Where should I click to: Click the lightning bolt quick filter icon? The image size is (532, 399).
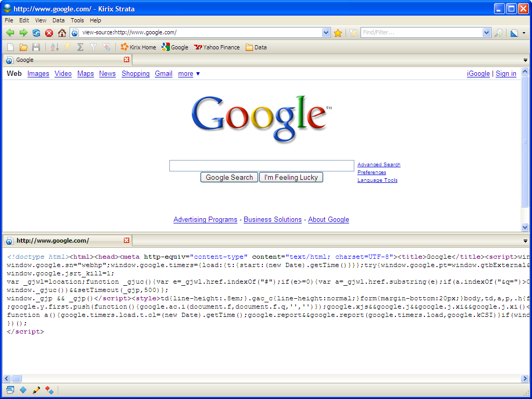(x=68, y=47)
